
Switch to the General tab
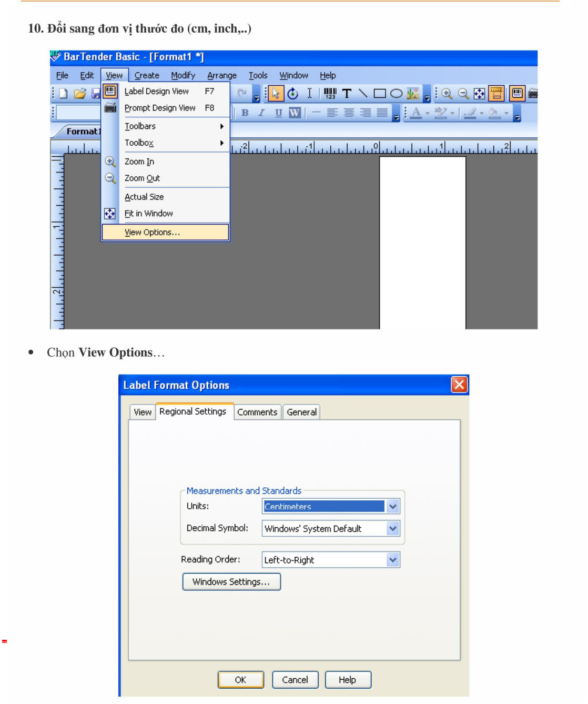[302, 412]
